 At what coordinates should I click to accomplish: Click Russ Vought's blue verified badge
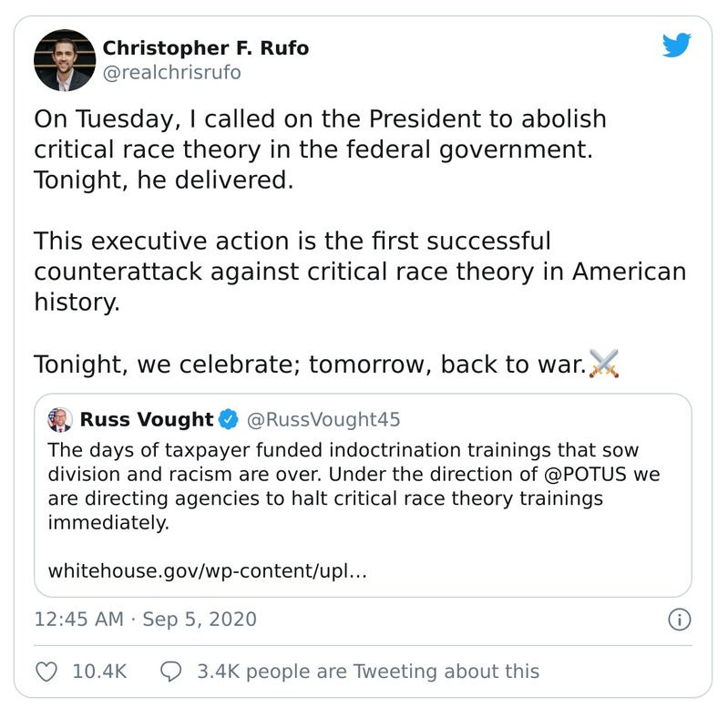229,420
